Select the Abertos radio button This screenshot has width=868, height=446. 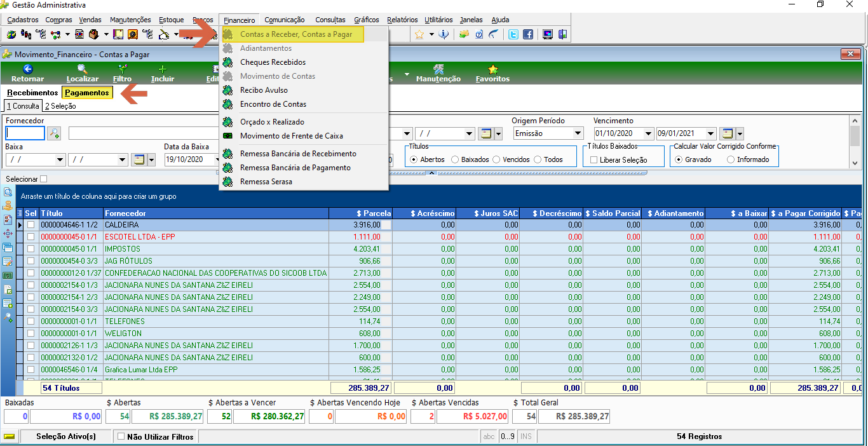[x=414, y=159]
